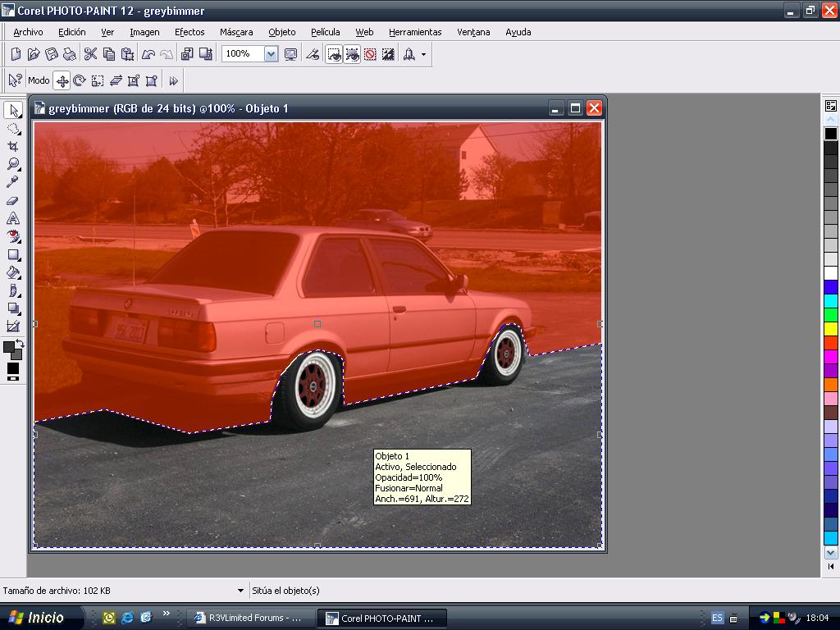Screen dimensions: 840x630
Task: Toggle mask marquee visibility button
Action: pos(334,54)
